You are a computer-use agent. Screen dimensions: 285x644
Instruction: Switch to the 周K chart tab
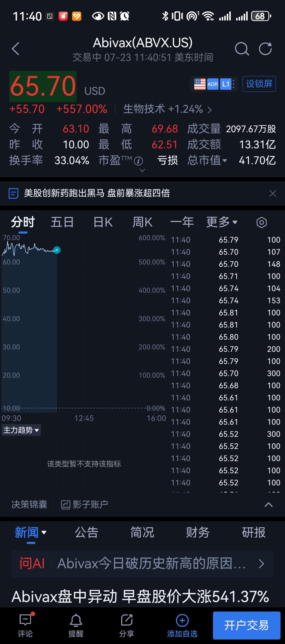tap(142, 222)
